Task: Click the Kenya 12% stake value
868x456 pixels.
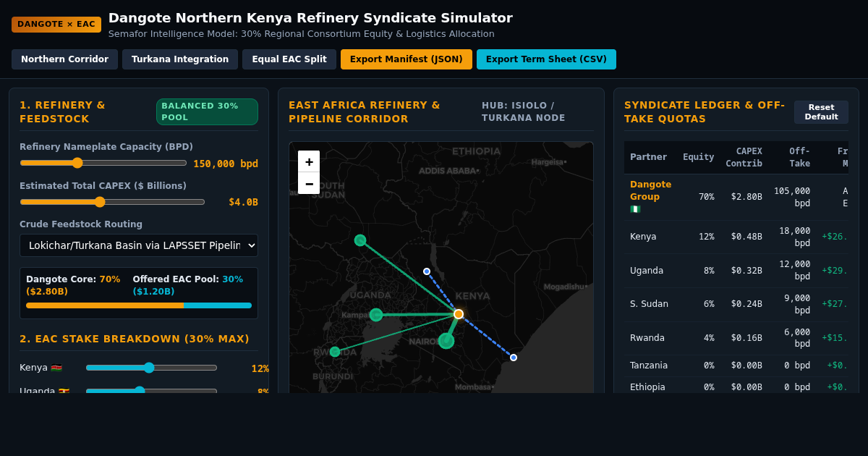Action: 260,368
